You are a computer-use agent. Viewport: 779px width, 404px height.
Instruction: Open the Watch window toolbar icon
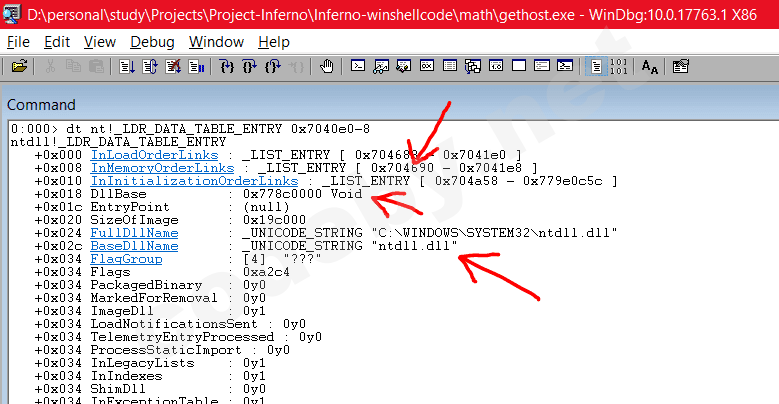click(381, 66)
